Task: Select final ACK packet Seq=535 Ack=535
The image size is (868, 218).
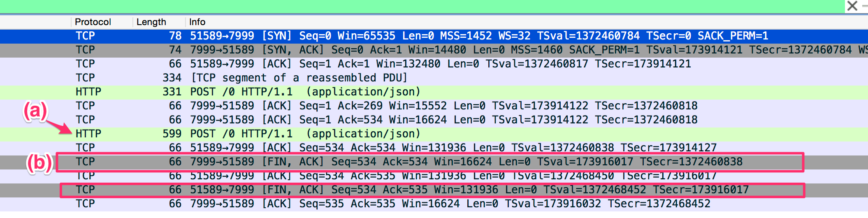Action: [434, 204]
